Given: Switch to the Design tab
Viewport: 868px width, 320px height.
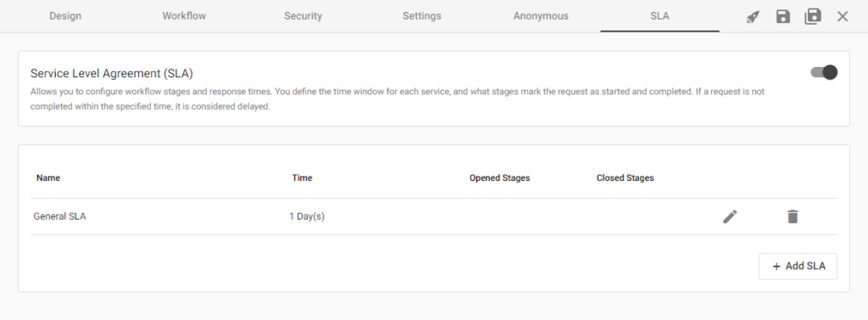Looking at the screenshot, I should (x=65, y=16).
